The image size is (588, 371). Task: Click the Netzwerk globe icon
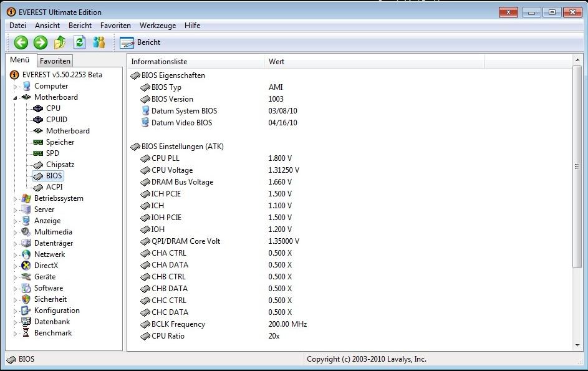26,254
